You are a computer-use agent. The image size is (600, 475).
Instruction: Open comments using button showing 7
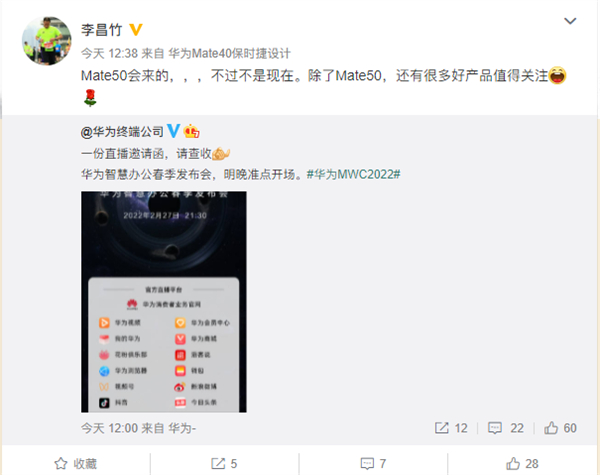coord(373,464)
